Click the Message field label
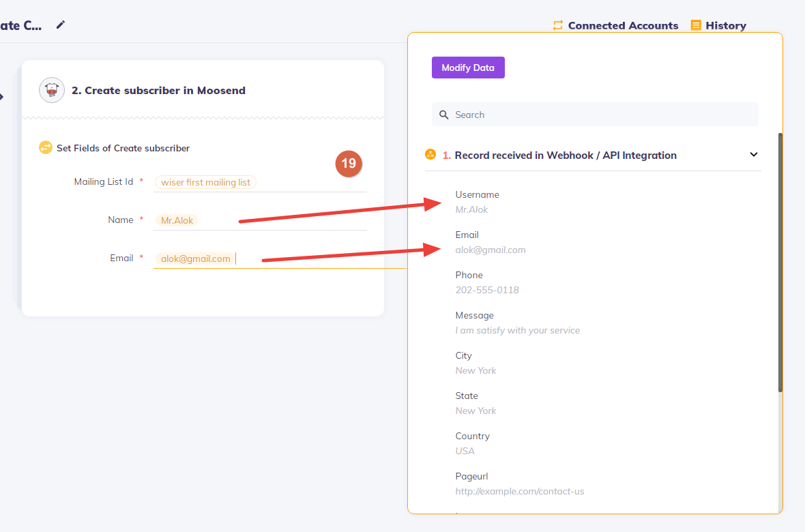 tap(474, 315)
